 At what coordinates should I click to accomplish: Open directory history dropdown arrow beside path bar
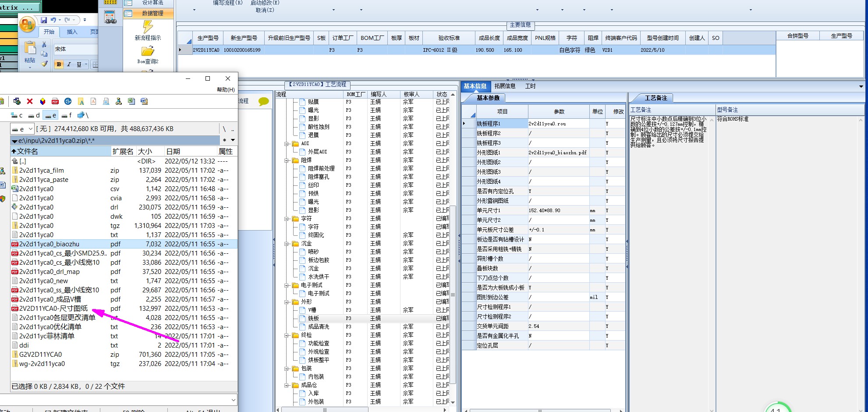[233, 140]
